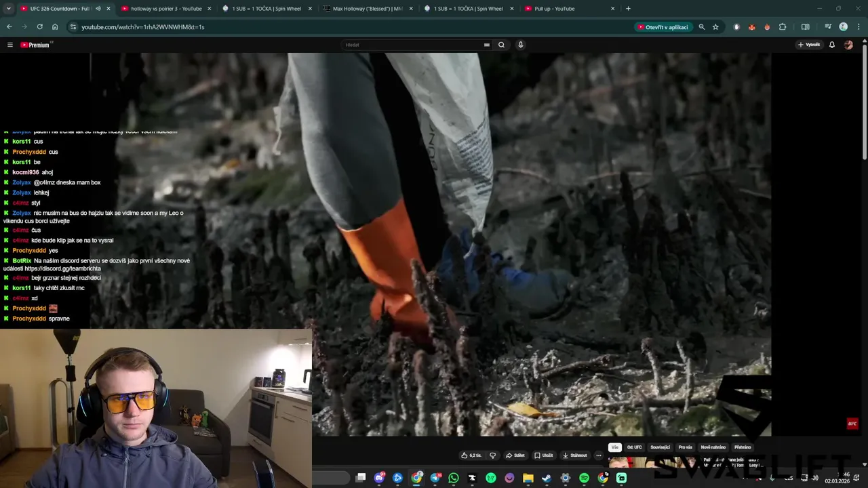The height and width of the screenshot is (488, 868).
Task: Select the Vše filter chip
Action: (614, 447)
